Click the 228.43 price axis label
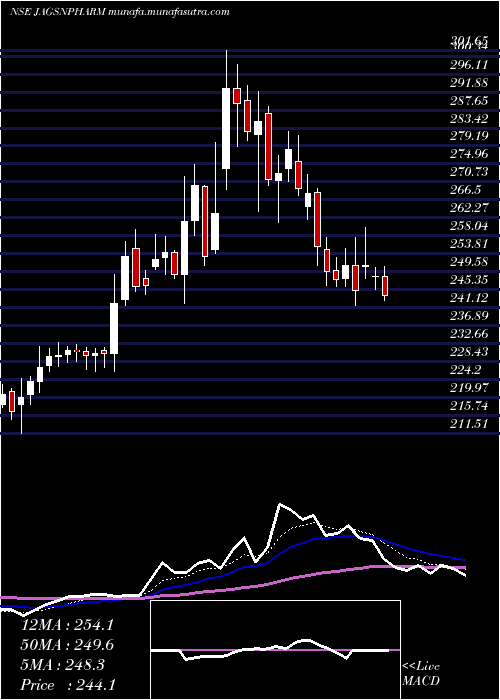 tap(469, 352)
